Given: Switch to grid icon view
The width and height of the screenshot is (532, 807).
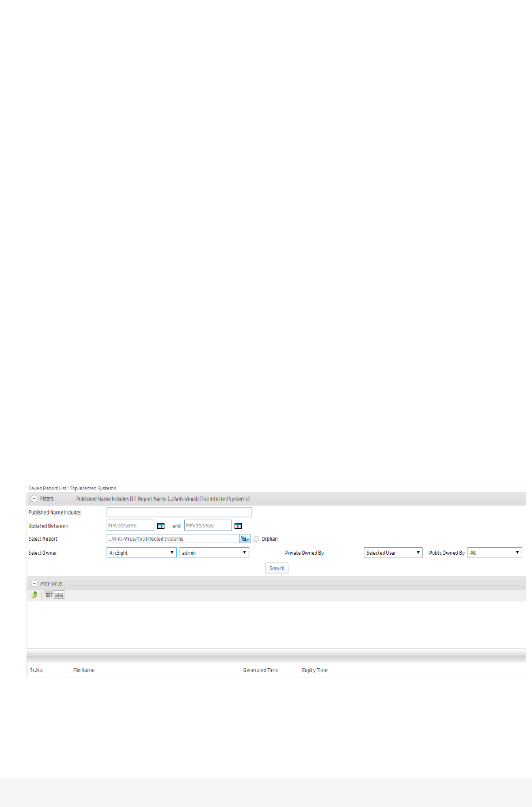Looking at the screenshot, I should point(50,594).
